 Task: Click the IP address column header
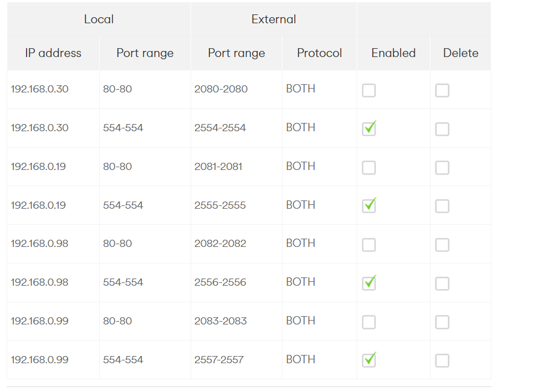pos(53,53)
